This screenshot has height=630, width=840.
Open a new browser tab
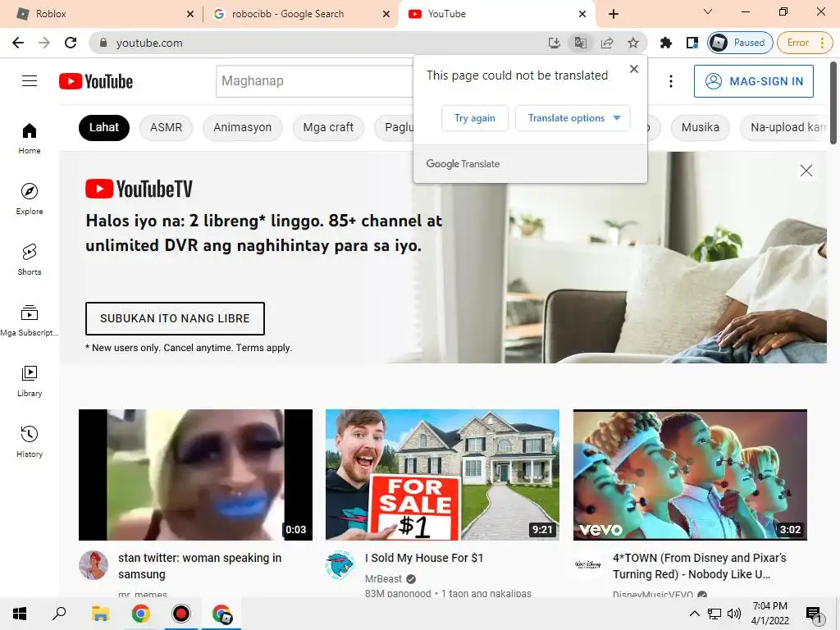[614, 14]
